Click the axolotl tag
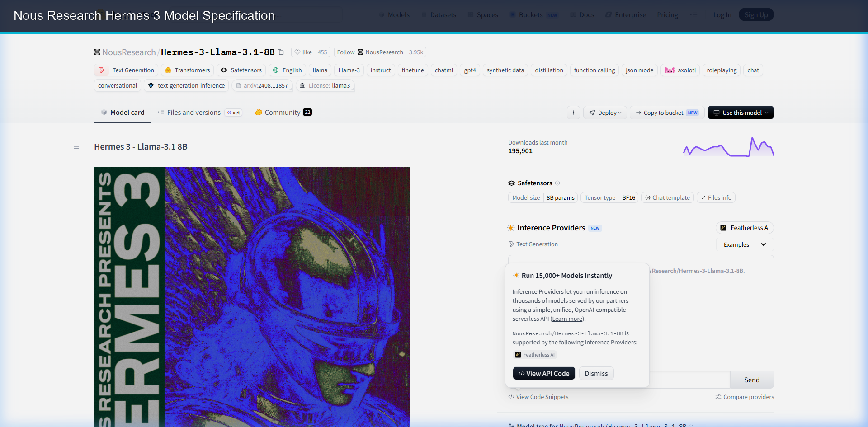Viewport: 868px width, 427px height. pyautogui.click(x=680, y=70)
